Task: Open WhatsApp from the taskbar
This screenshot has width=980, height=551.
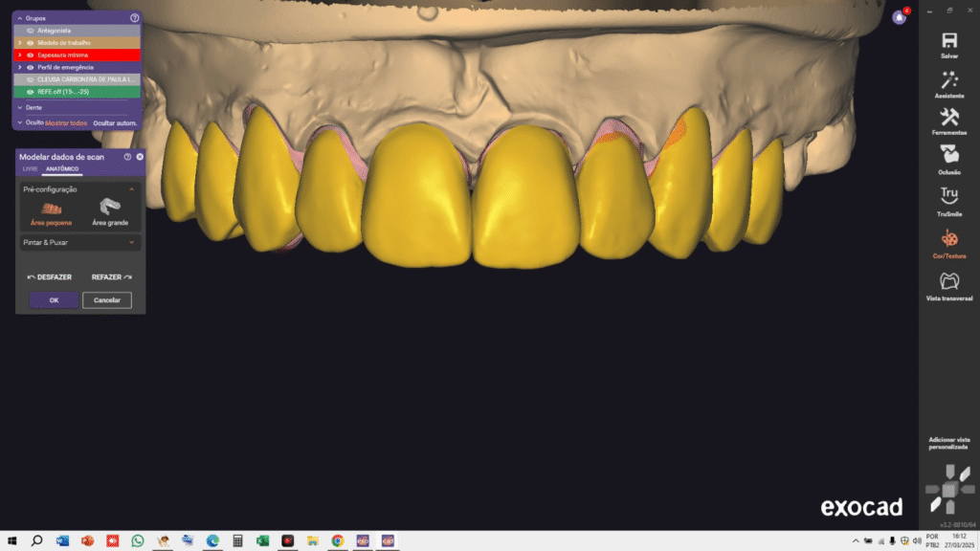Action: [138, 540]
